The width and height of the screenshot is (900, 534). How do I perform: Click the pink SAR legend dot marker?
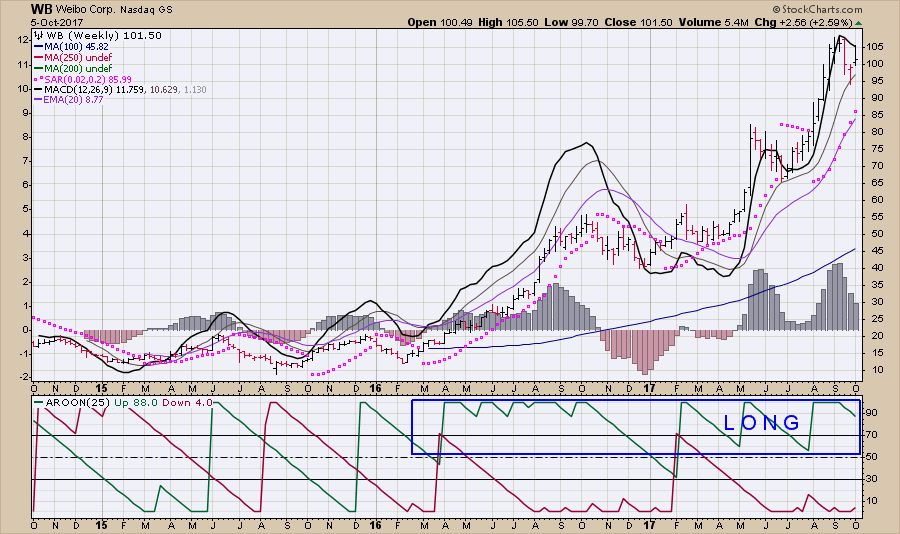(x=38, y=79)
